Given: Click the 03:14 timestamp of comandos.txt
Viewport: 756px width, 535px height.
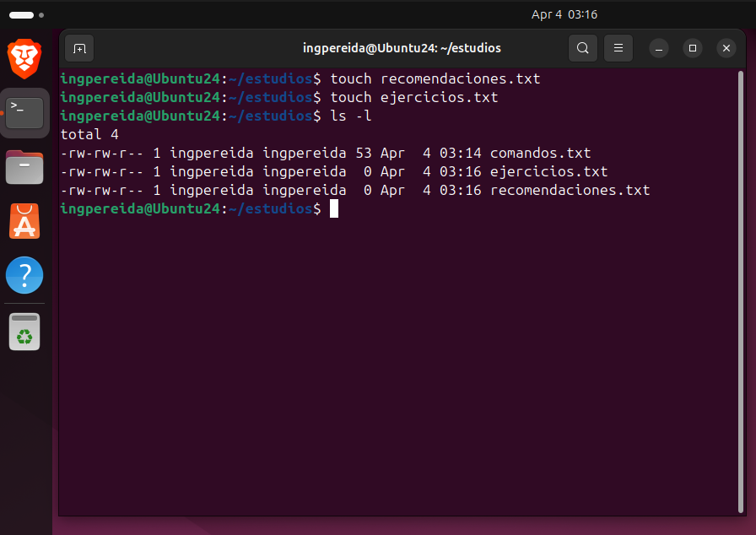Looking at the screenshot, I should tap(461, 154).
